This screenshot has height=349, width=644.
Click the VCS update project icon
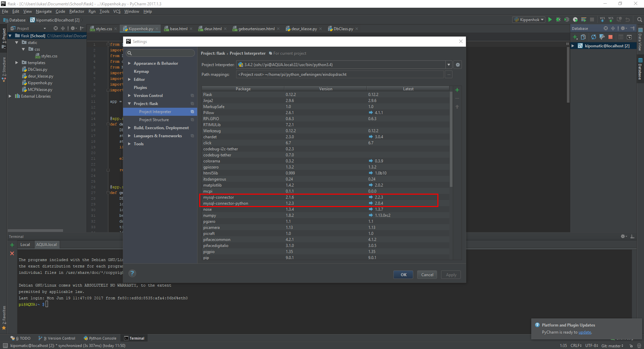tap(602, 20)
